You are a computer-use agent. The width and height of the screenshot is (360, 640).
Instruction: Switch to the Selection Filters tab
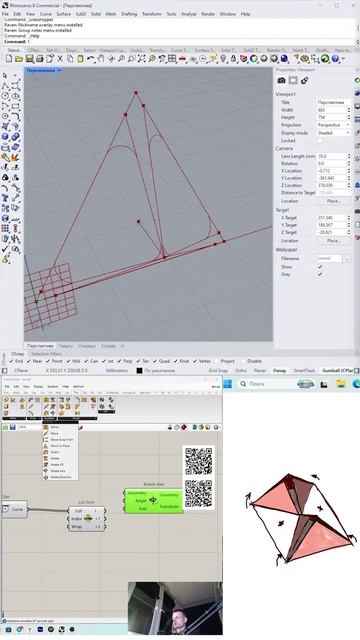pyautogui.click(x=47, y=354)
